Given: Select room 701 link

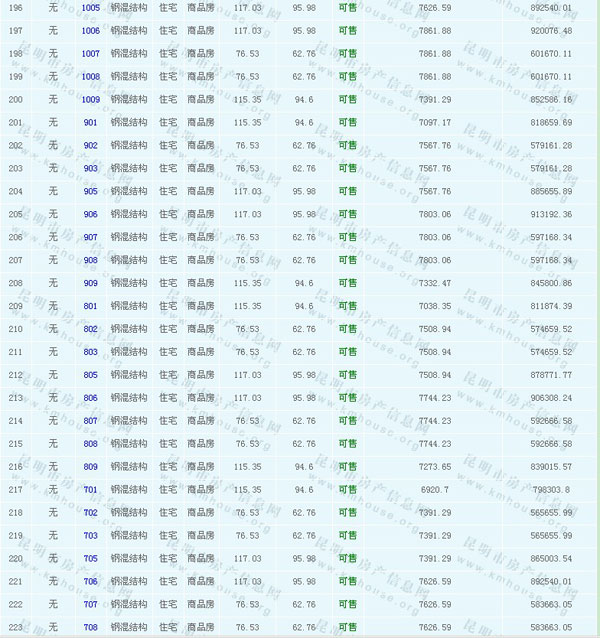Looking at the screenshot, I should [90, 489].
